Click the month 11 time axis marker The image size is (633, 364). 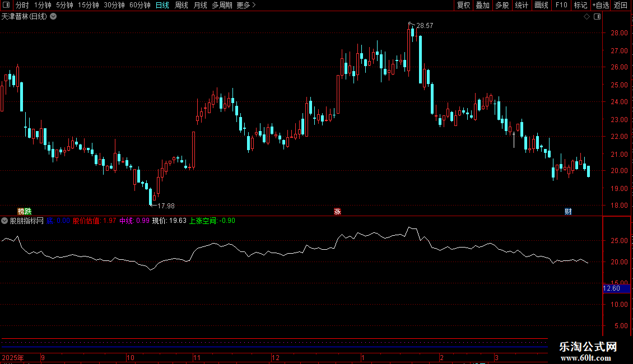pyautogui.click(x=197, y=357)
